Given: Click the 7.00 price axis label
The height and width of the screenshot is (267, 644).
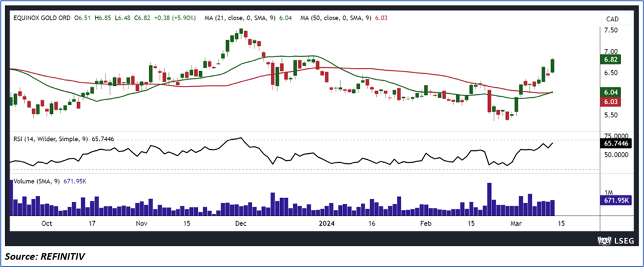Looking at the screenshot, I should coord(612,52).
